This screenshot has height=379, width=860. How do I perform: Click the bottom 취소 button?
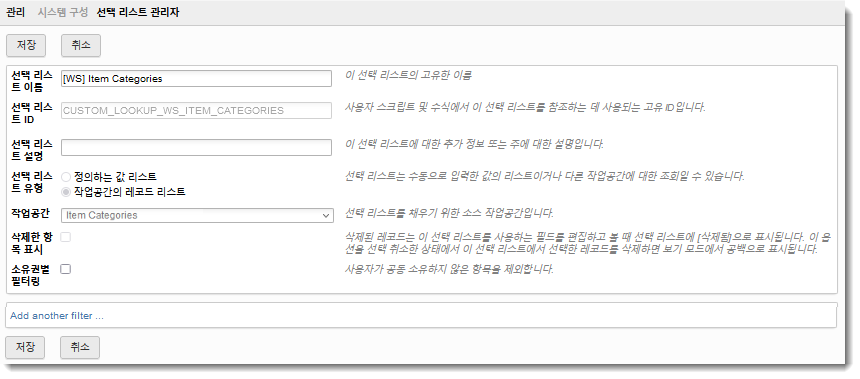pos(80,347)
